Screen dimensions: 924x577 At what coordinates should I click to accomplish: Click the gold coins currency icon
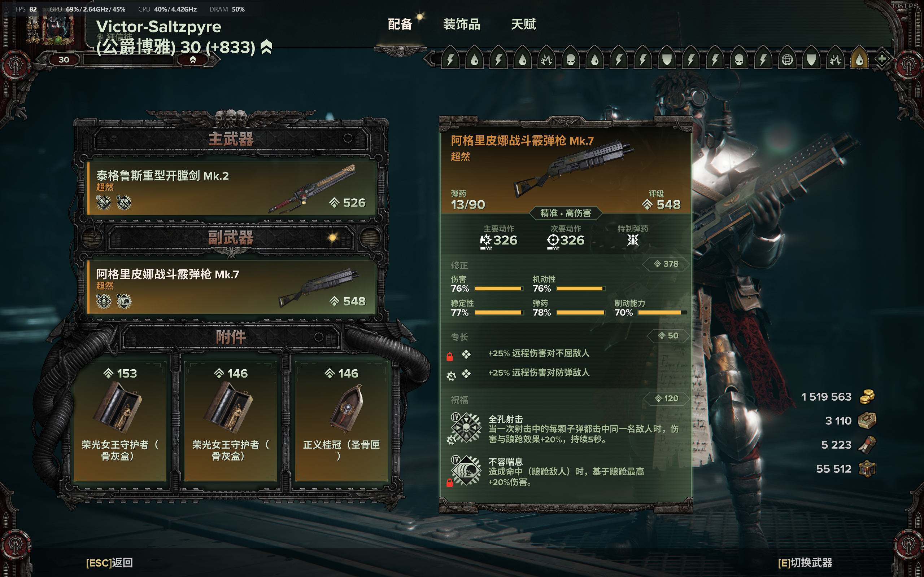867,397
